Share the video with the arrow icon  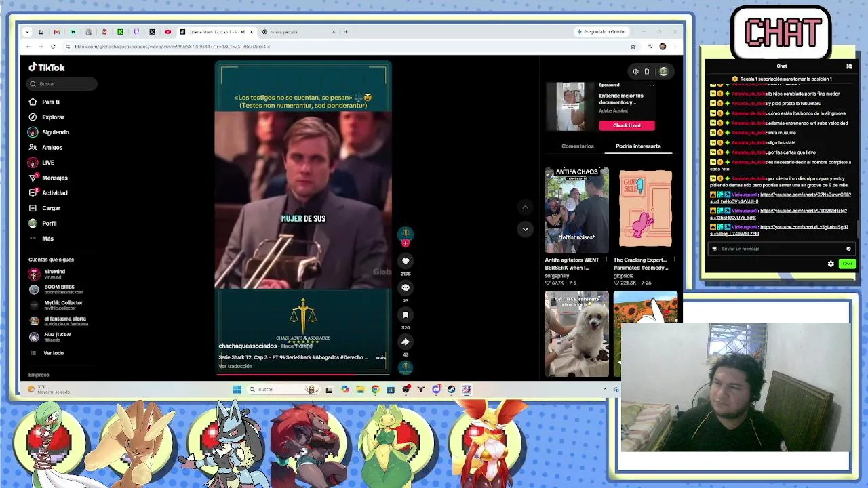pos(406,342)
